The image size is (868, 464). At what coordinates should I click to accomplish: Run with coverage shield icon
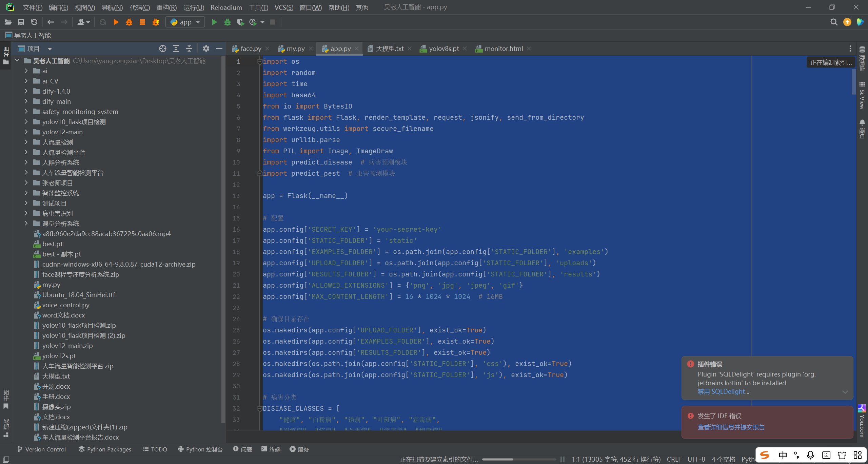click(x=240, y=22)
